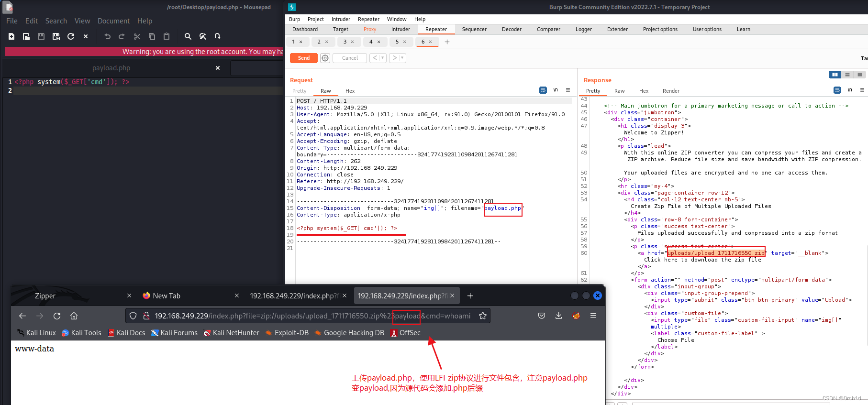Viewport: 868px width, 405px height.
Task: Open the Intruder menu in Burp menu bar
Action: tap(341, 19)
